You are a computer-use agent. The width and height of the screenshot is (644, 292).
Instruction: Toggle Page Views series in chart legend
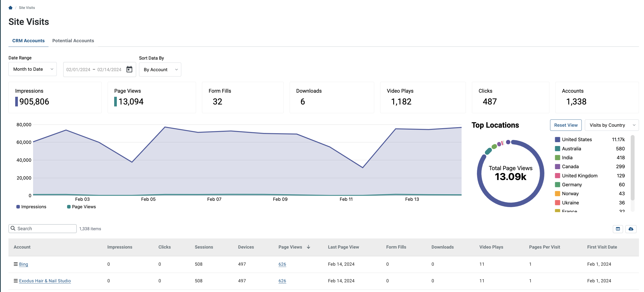click(x=82, y=207)
